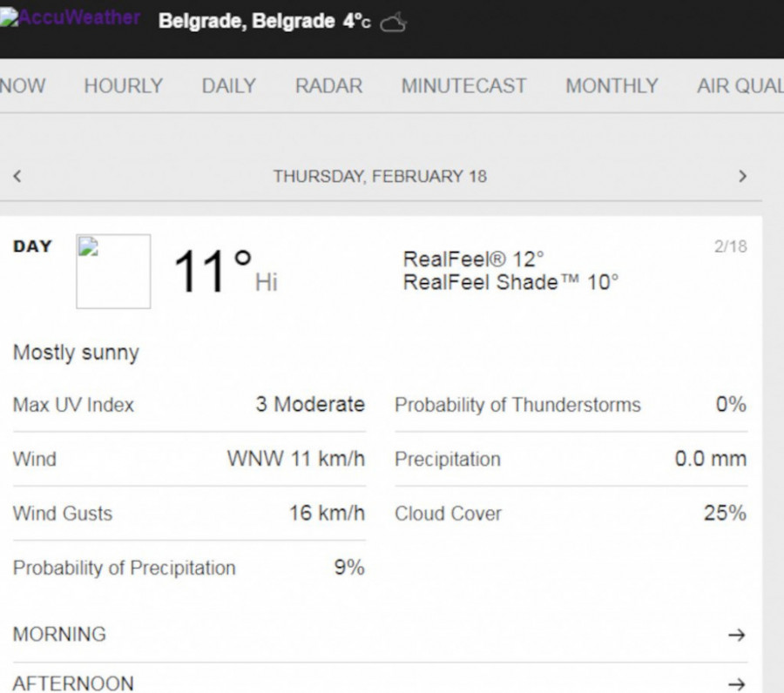
Task: Switch to the NOW tab
Action: pyautogui.click(x=23, y=86)
